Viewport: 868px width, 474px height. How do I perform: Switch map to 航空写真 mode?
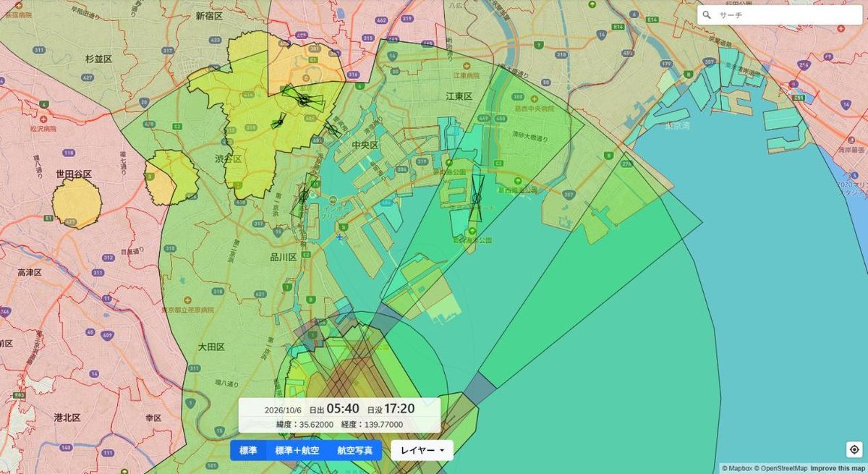click(x=354, y=450)
